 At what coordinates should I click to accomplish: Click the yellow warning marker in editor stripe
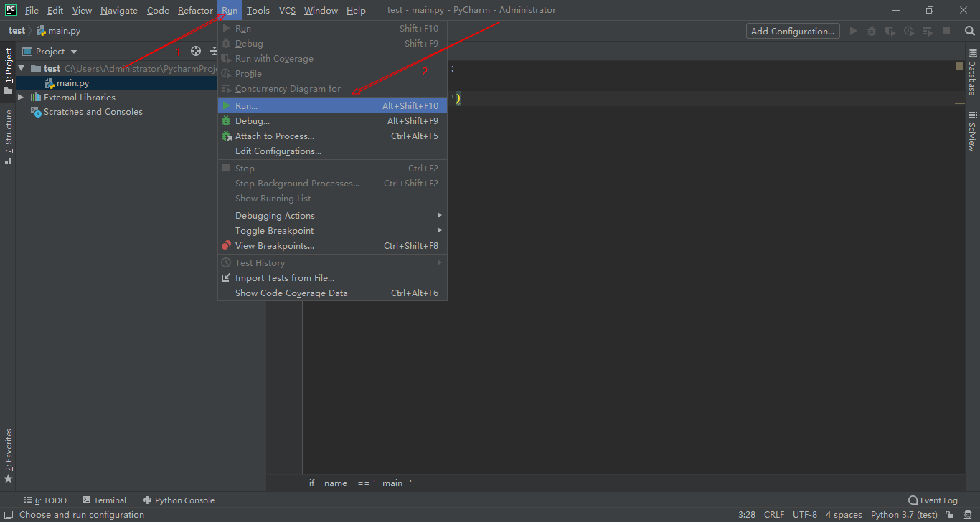(x=960, y=66)
